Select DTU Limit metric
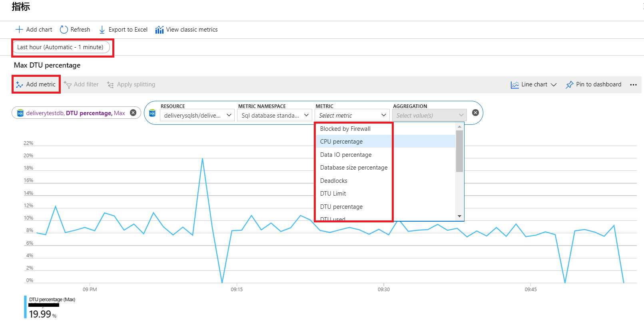Screen dimensions: 644x324 (x=386, y=194)
